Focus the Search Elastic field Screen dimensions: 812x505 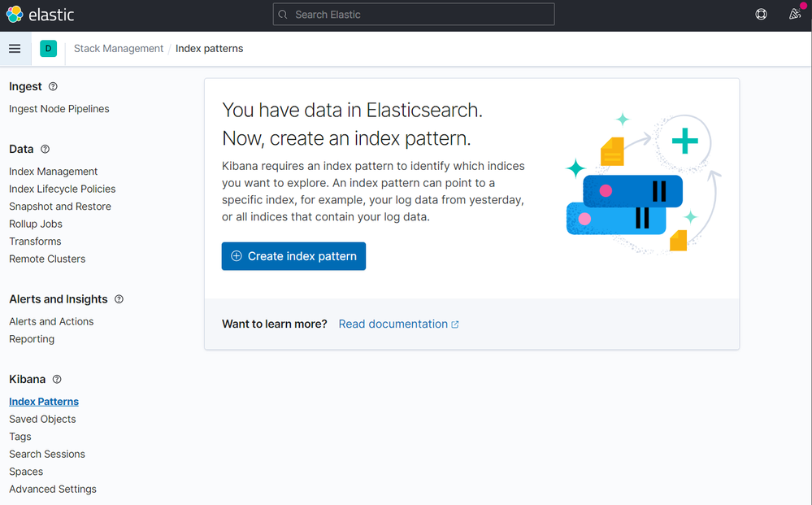414,15
